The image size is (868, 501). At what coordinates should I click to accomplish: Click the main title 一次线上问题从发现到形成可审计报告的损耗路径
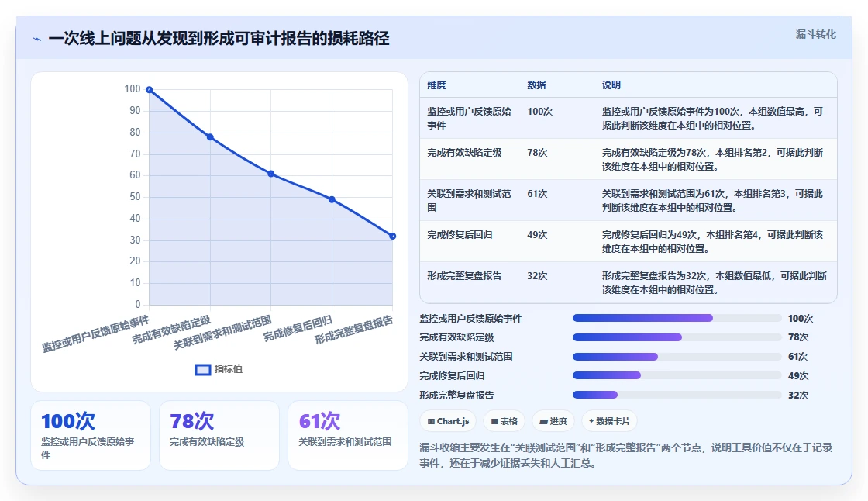tap(219, 38)
